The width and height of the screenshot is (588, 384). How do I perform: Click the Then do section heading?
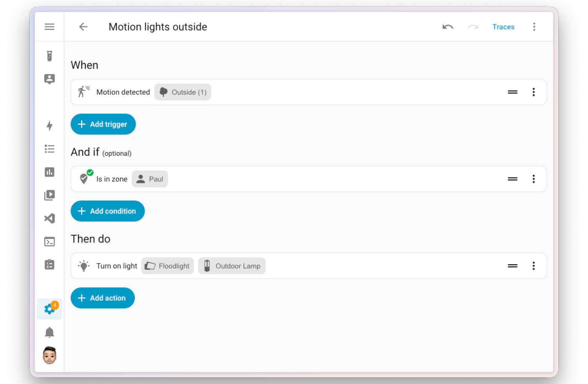(x=91, y=239)
